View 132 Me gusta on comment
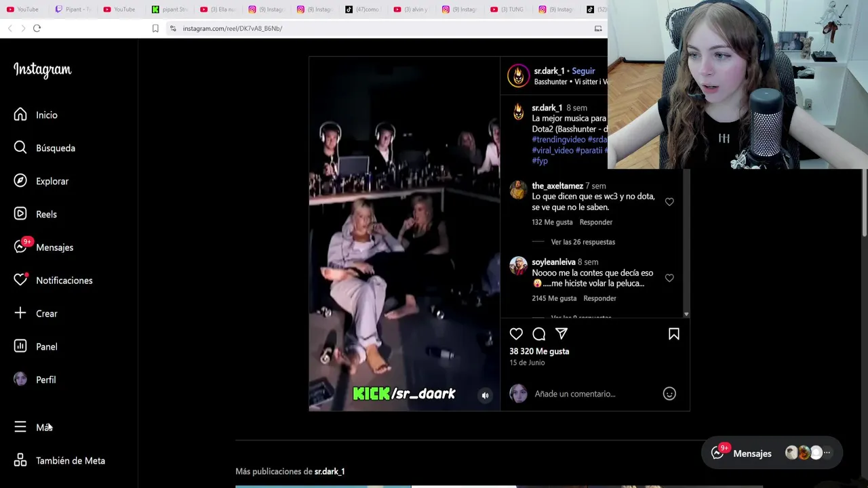 click(x=552, y=222)
